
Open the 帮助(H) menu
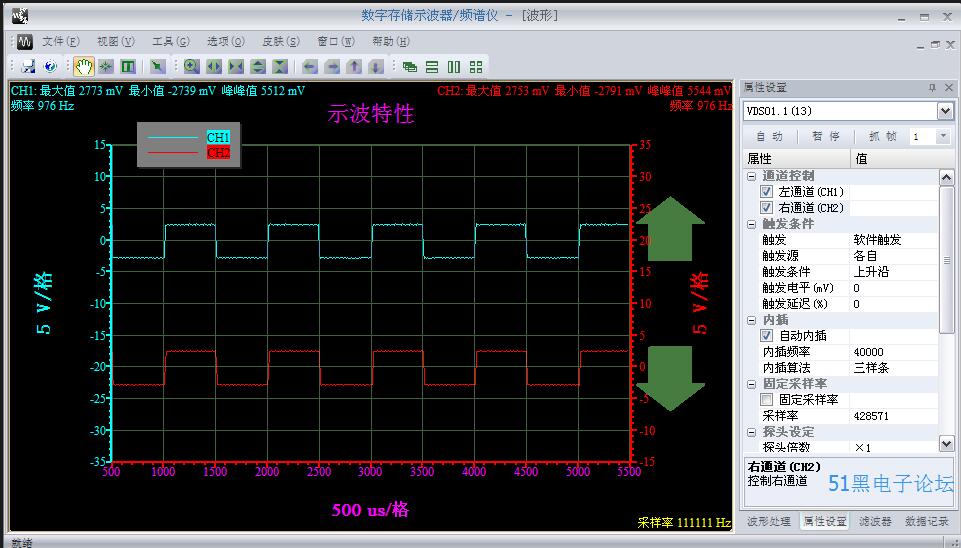click(390, 42)
